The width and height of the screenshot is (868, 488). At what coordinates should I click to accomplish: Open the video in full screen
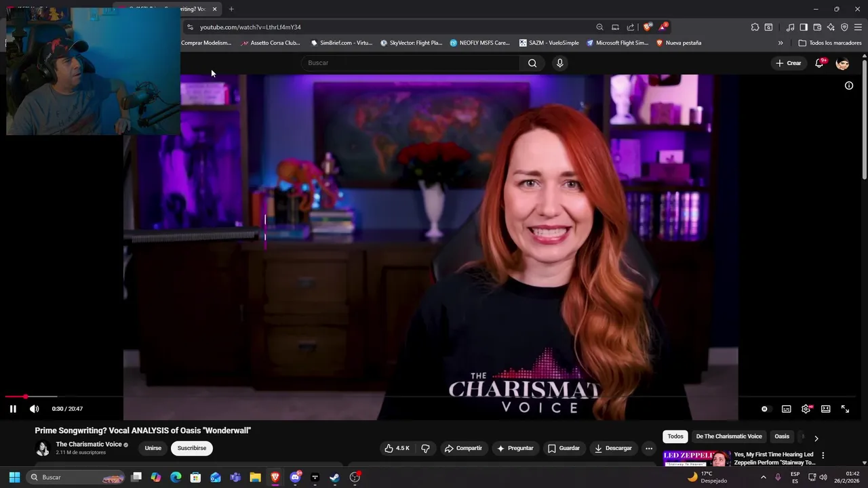845,409
